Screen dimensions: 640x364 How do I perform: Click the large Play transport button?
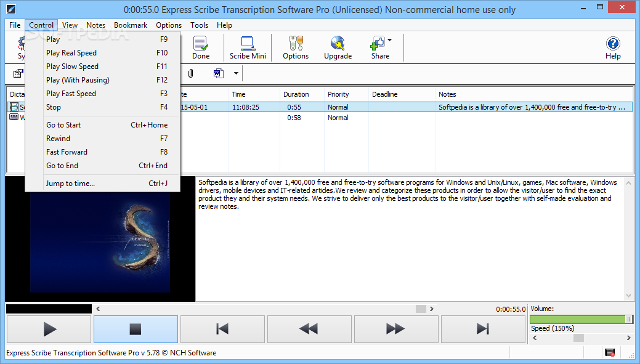(49, 329)
